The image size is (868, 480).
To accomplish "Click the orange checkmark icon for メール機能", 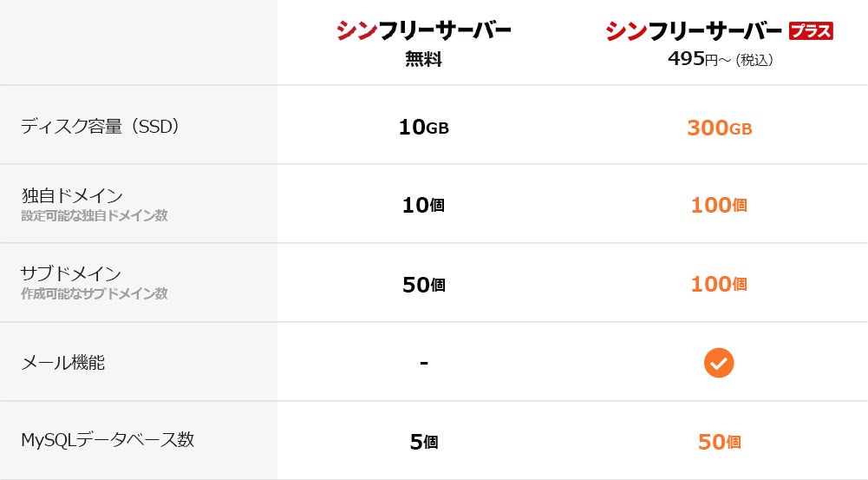I will [719, 363].
